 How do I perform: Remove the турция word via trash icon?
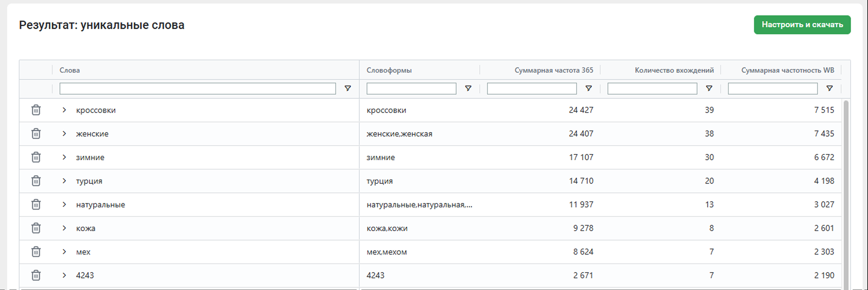[36, 181]
